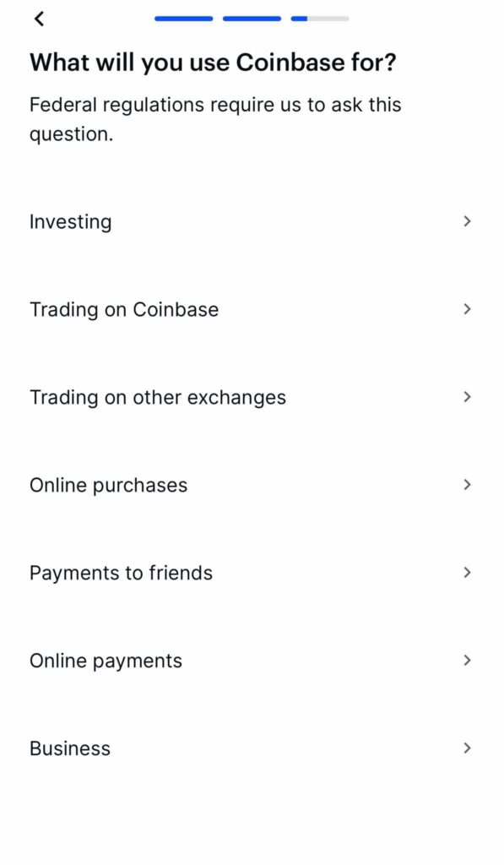
Task: Expand the Trading on Coinbase chevron
Action: 467,309
